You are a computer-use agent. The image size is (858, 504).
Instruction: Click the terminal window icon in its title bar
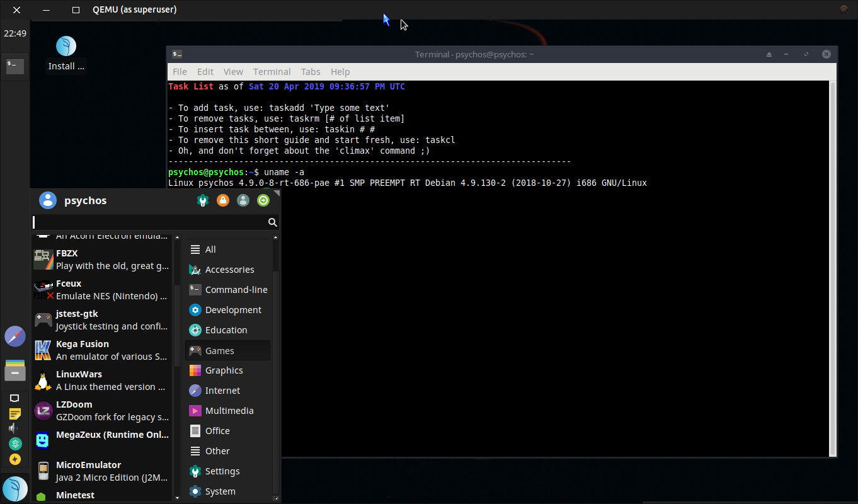(x=177, y=54)
